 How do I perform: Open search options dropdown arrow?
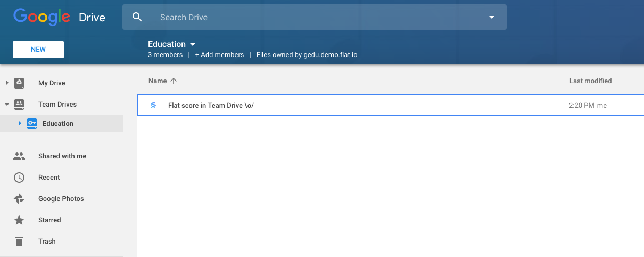click(492, 17)
